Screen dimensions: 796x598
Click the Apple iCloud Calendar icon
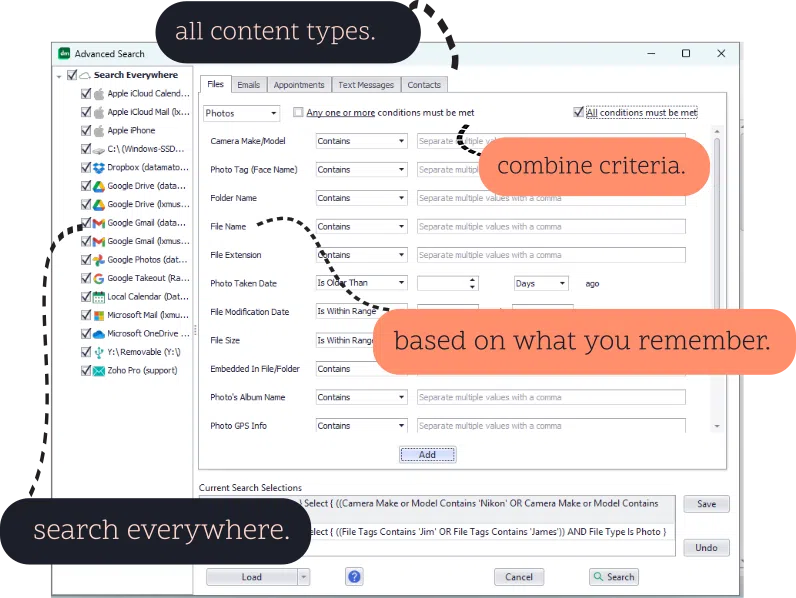tap(99, 94)
